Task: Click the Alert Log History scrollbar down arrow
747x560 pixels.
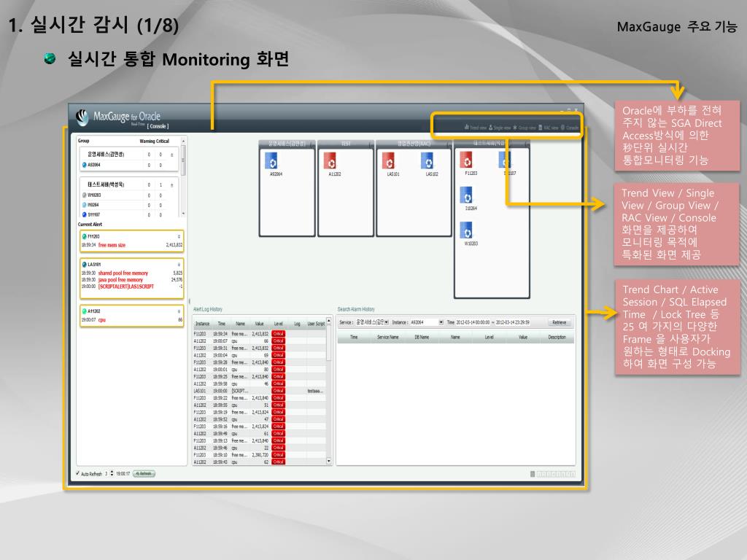Action: [329, 461]
